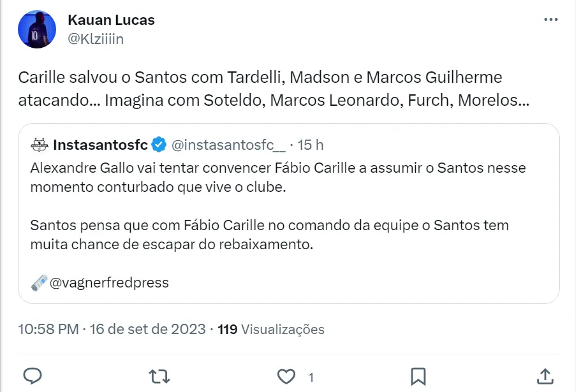Open the three-dot more options menu

pos(550,20)
